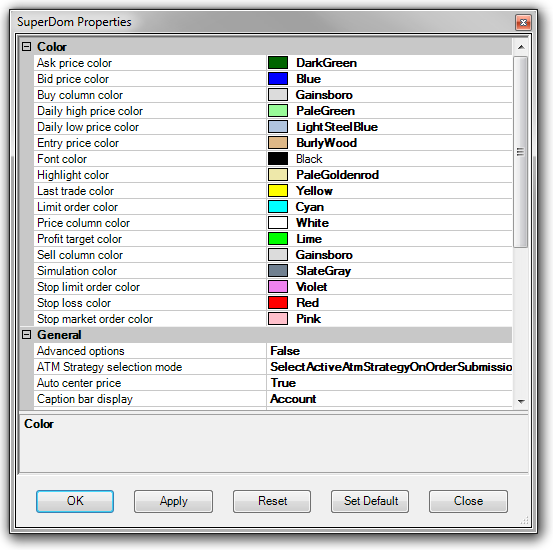
Task: Select the Caption bar display label
Action: 85,399
